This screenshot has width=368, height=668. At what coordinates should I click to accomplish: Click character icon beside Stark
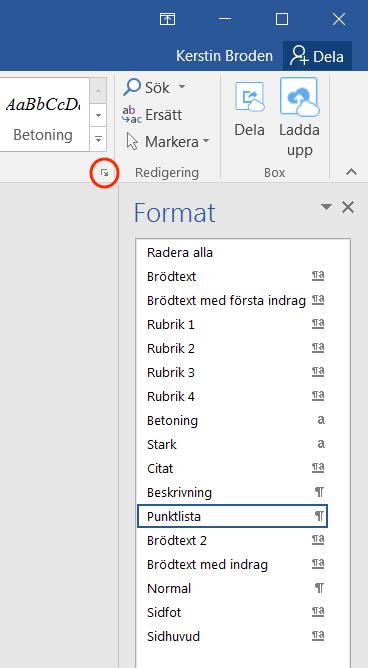pos(321,444)
